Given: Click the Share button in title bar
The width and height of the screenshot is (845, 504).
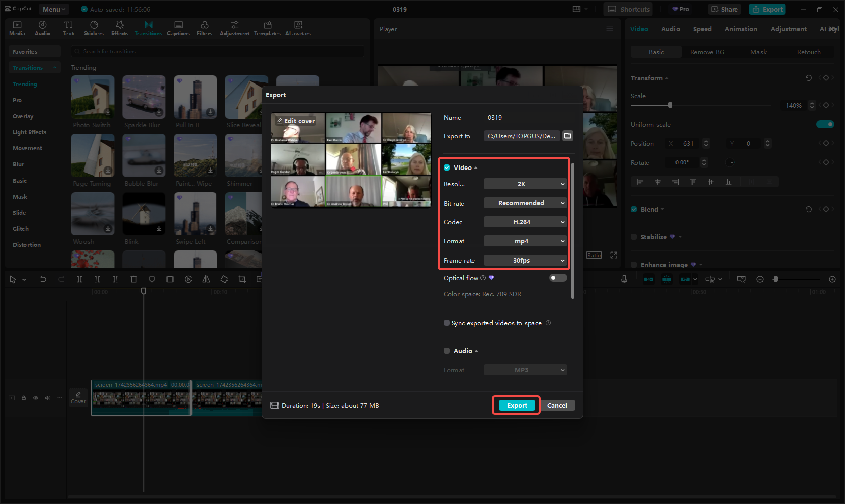Looking at the screenshot, I should coord(724,9).
